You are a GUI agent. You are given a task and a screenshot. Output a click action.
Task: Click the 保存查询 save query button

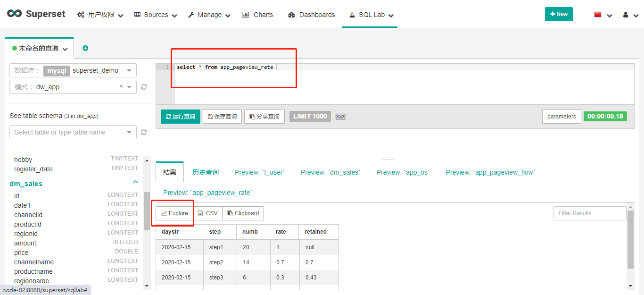(x=222, y=116)
